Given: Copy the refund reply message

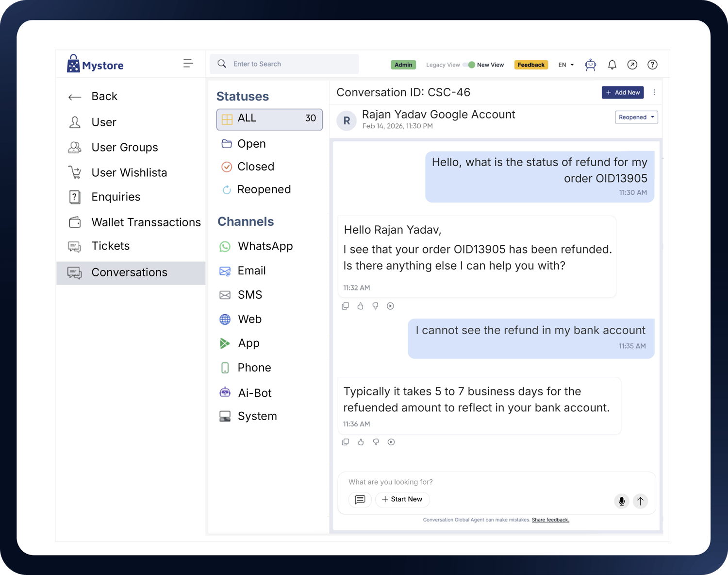Looking at the screenshot, I should [345, 305].
